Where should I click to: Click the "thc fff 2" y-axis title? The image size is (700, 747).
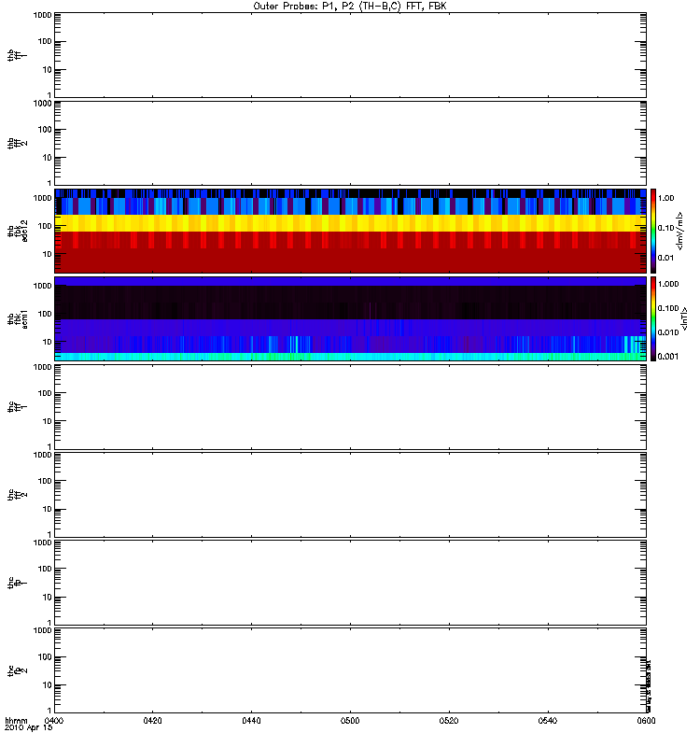pyautogui.click(x=18, y=495)
